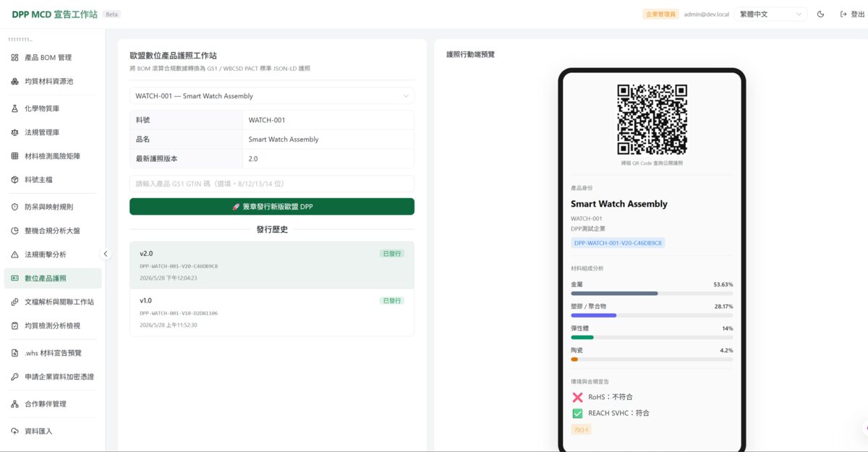Select the v2.0 release history entry
Image resolution: width=868 pixels, height=452 pixels.
coord(272,265)
